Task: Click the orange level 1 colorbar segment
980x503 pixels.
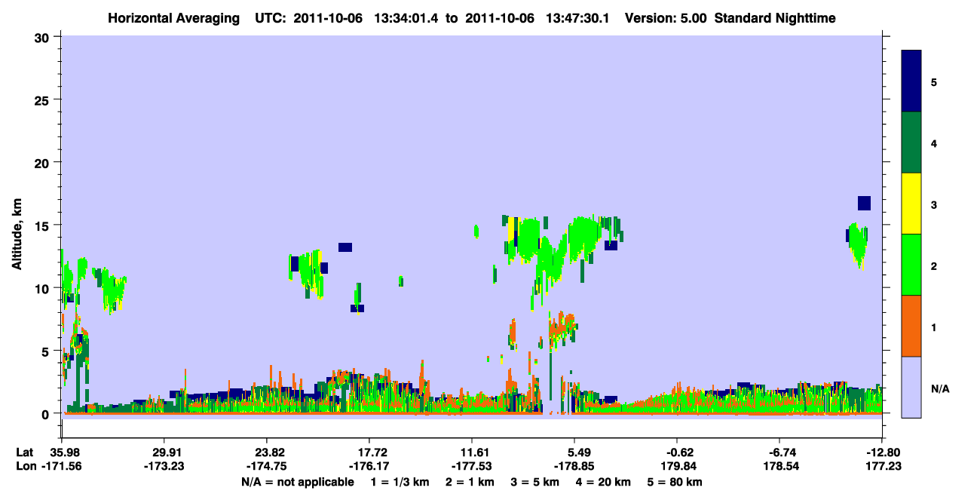Action: coord(911,326)
